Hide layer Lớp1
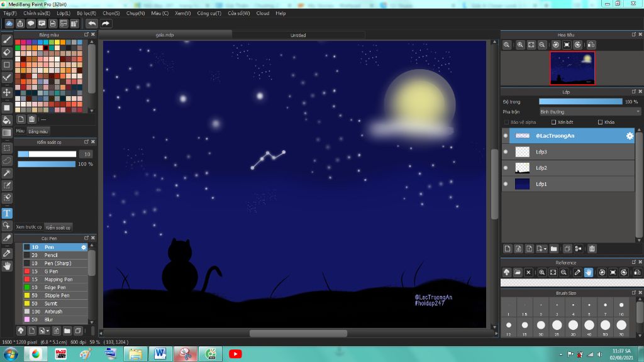 (x=506, y=184)
